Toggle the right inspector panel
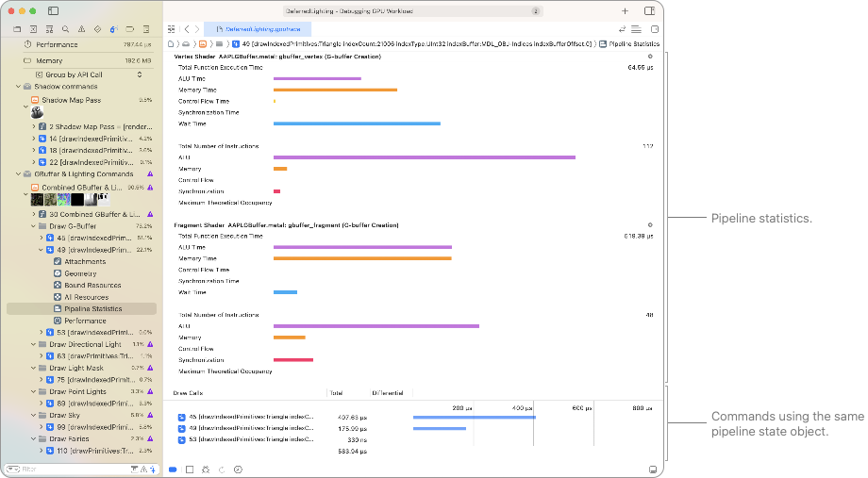 pyautogui.click(x=650, y=10)
